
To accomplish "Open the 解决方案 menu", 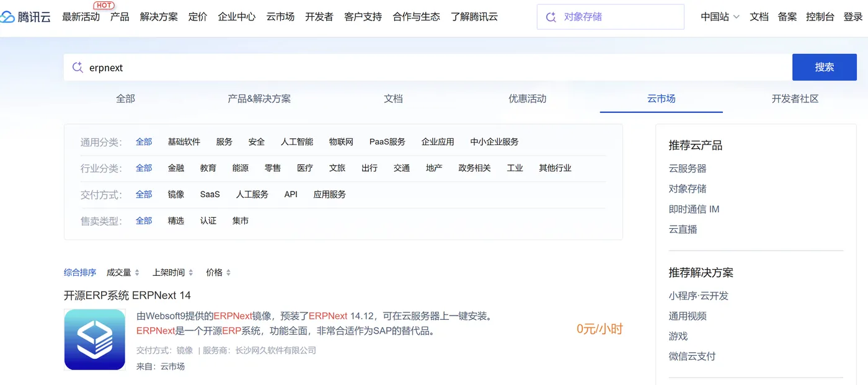I will [x=159, y=17].
